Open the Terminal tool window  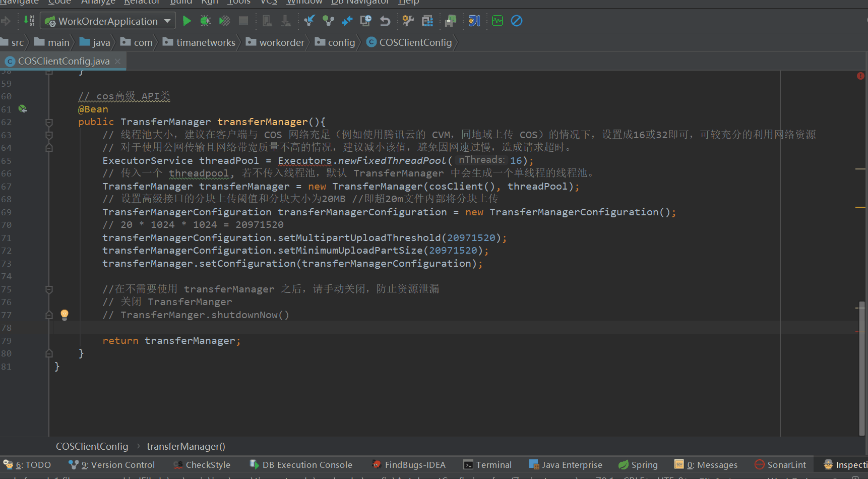(x=487, y=465)
